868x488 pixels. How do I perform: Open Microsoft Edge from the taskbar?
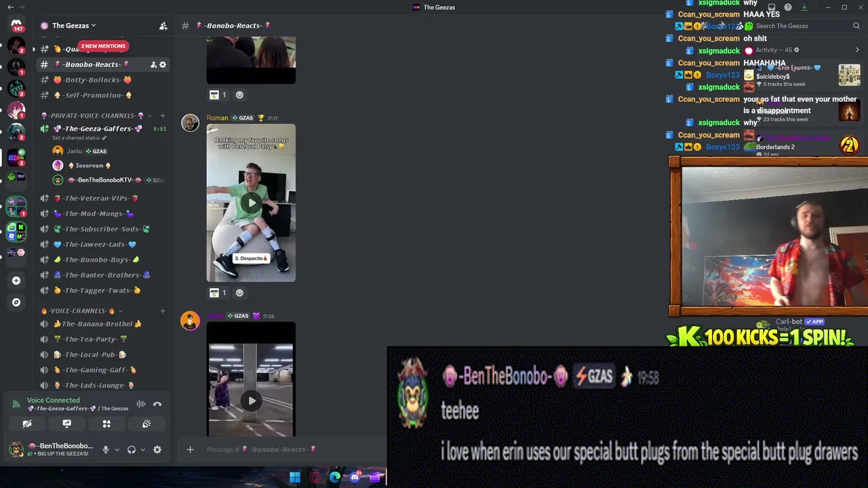(335, 477)
